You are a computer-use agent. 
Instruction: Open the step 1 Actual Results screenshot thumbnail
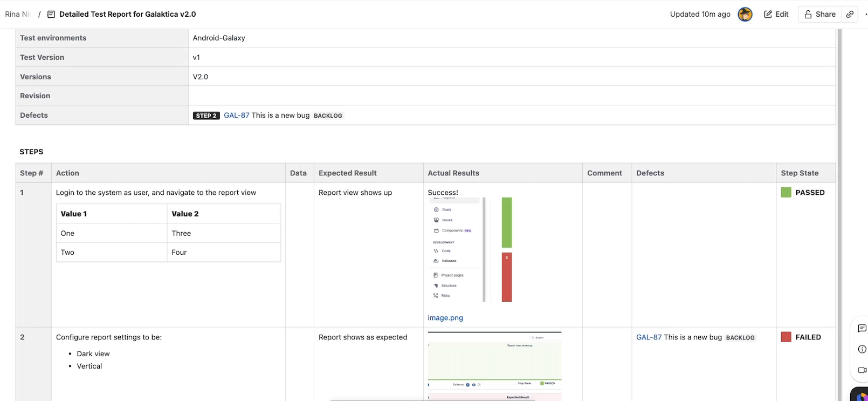[470, 249]
